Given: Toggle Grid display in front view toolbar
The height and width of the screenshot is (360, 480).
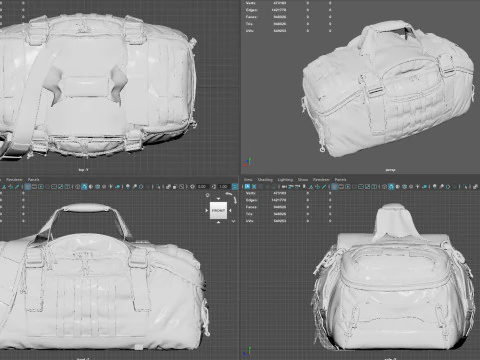Looking at the screenshot, I should [x=27, y=187].
